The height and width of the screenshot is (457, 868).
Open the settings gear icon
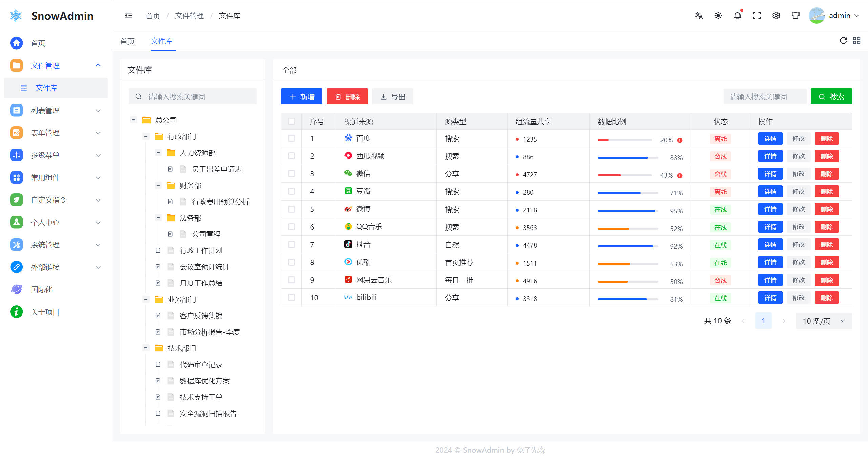776,16
